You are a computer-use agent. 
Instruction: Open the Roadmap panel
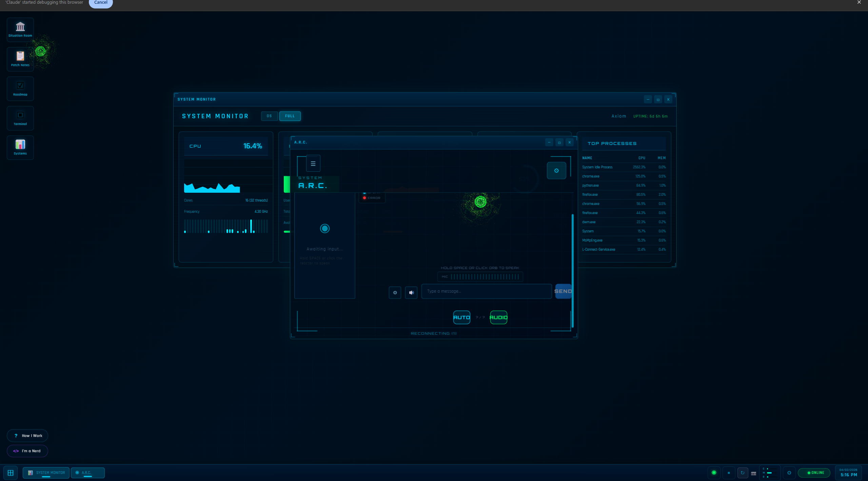20,88
